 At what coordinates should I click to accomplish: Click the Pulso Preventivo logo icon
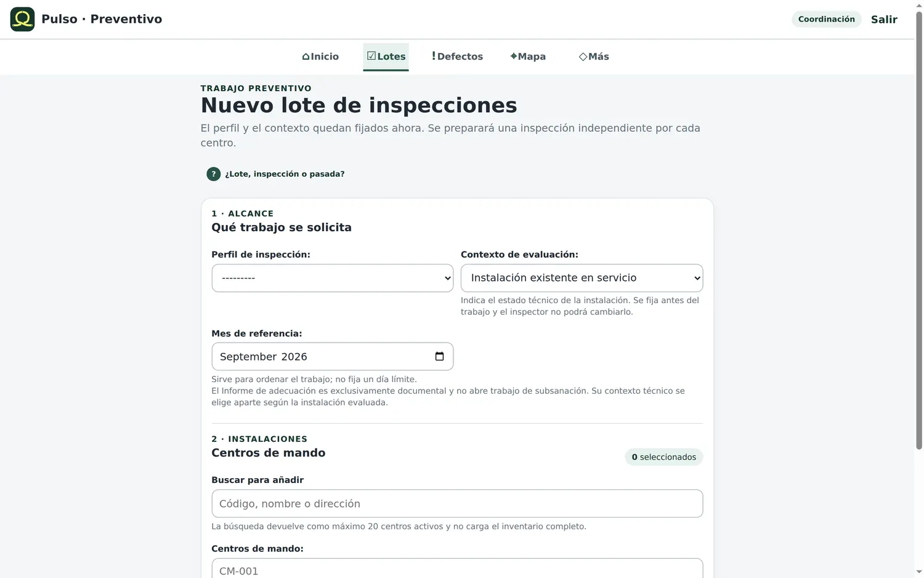coord(22,19)
